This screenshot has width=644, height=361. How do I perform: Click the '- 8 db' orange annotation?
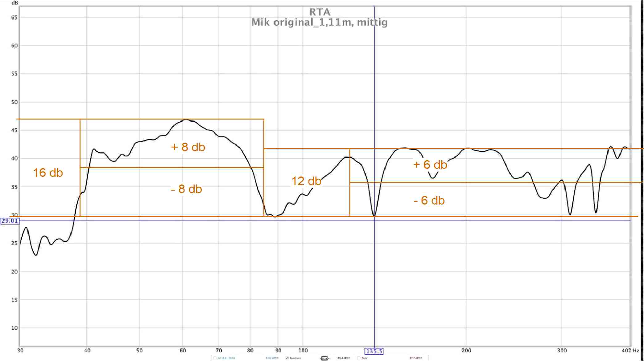186,189
